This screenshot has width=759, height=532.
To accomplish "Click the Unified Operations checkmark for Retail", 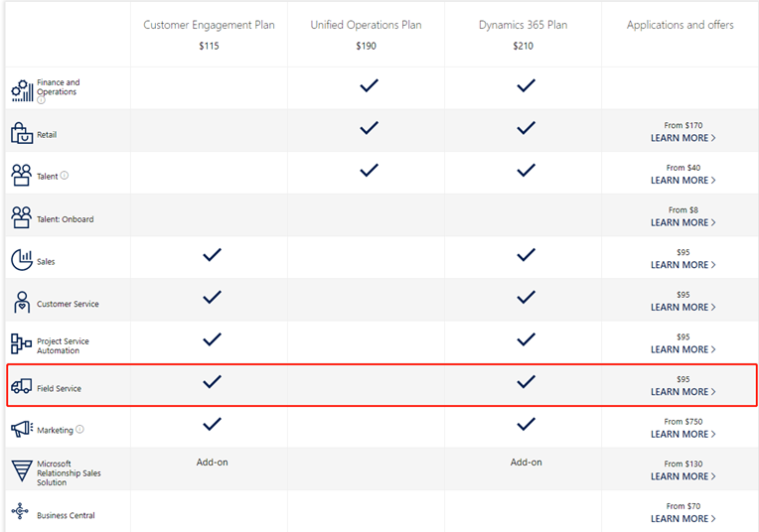I will point(369,128).
